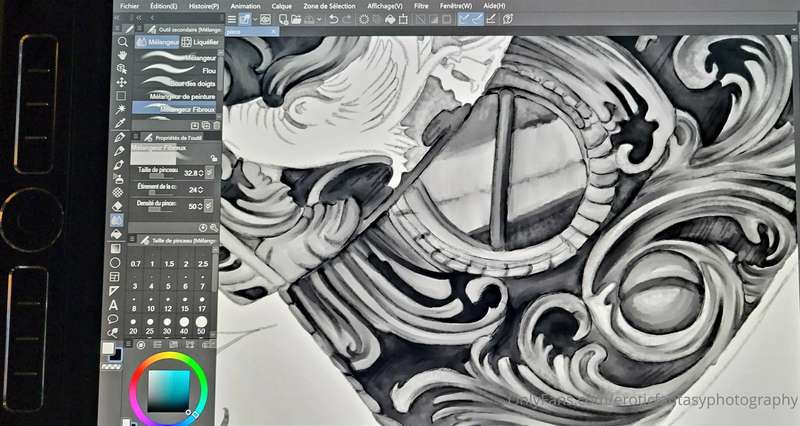Open dropdown next to edit-canvas icon
800x426 pixels.
pos(255,19)
